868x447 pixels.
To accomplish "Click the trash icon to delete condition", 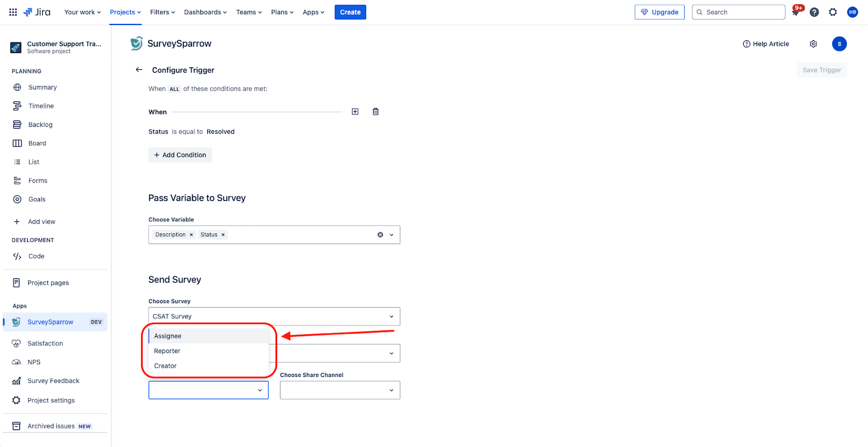I will click(375, 112).
